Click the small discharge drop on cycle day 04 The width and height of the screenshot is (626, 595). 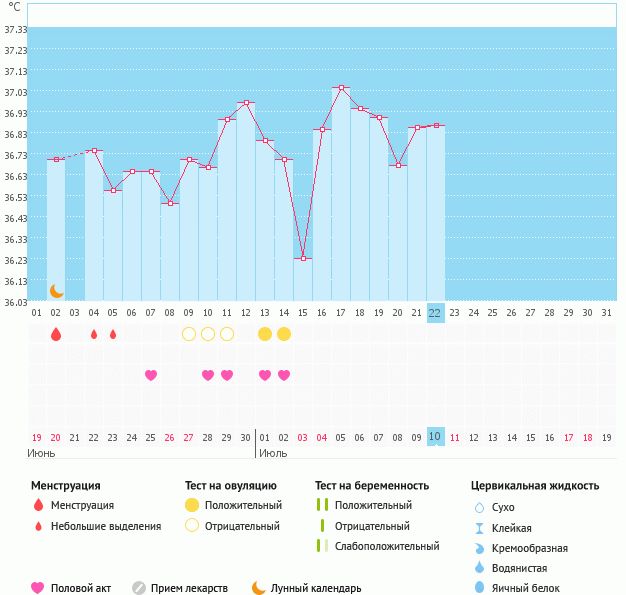tap(94, 334)
